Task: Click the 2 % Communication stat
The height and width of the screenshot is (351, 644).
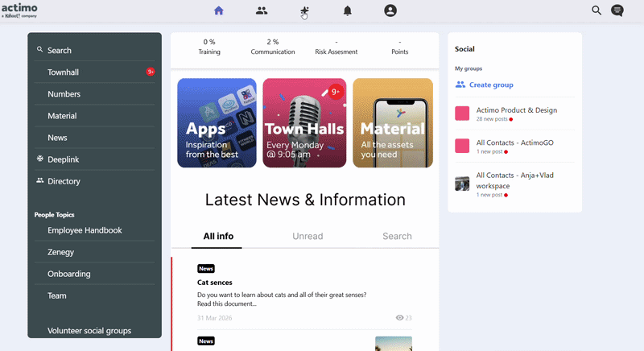Action: [273, 47]
